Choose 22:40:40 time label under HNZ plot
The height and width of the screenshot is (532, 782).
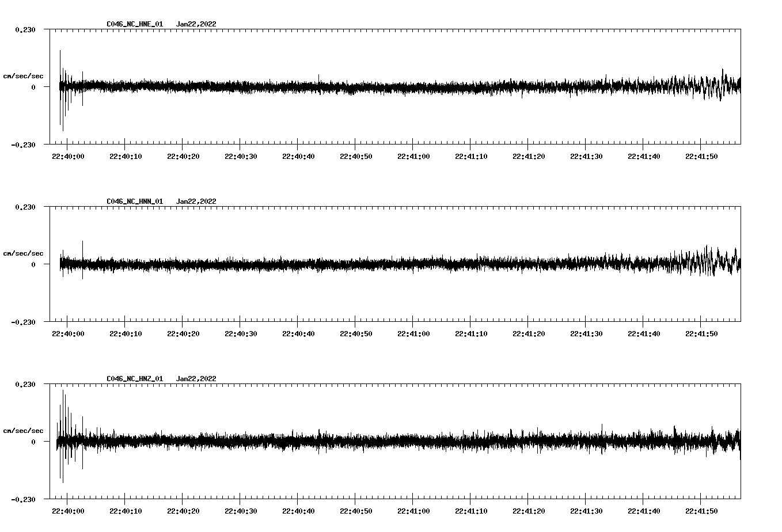(x=298, y=511)
